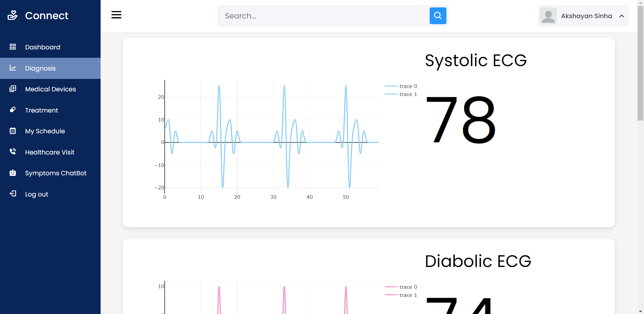Go to the Healthcare Visit page
The image size is (644, 314).
50,152
